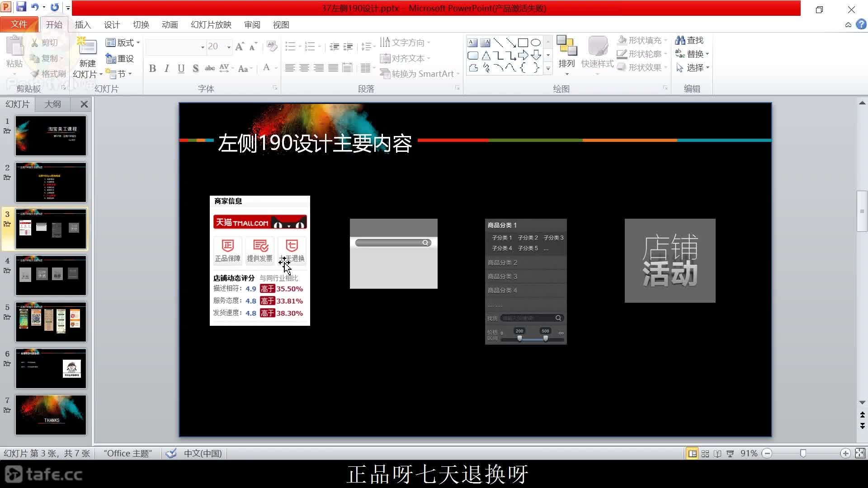Select the text box shape icon

pos(472,42)
